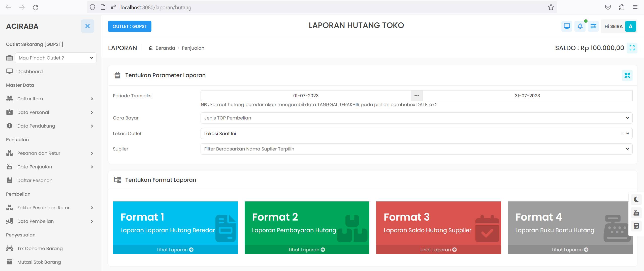Click Daftar Pesanan bookmark icon
The image size is (644, 271).
point(9,180)
